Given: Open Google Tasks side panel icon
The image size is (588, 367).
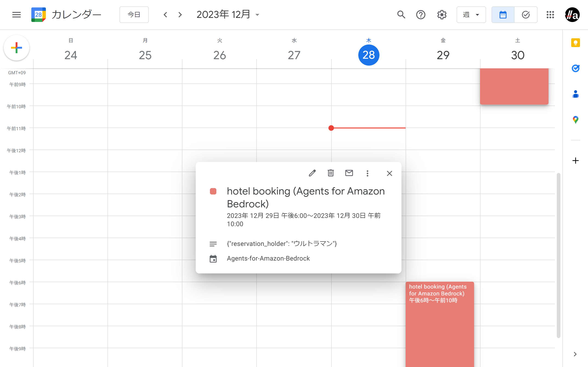Looking at the screenshot, I should point(575,68).
